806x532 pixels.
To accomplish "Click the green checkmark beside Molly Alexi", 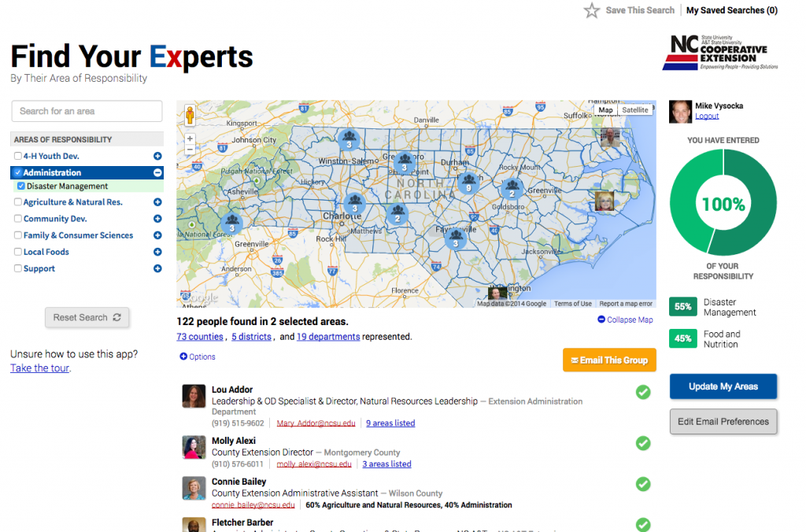I will [x=643, y=443].
